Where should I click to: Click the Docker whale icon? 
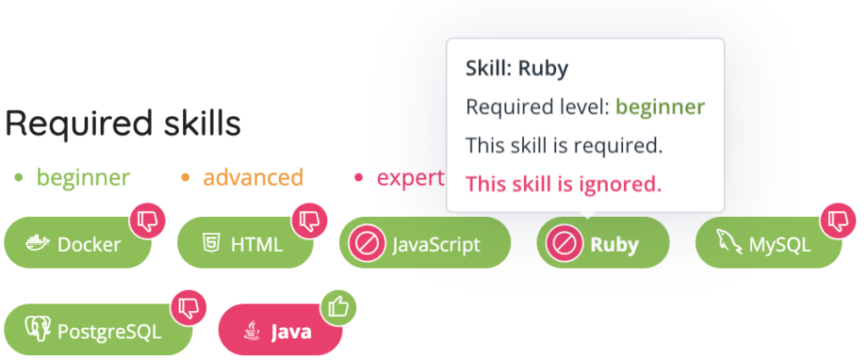[x=38, y=245]
